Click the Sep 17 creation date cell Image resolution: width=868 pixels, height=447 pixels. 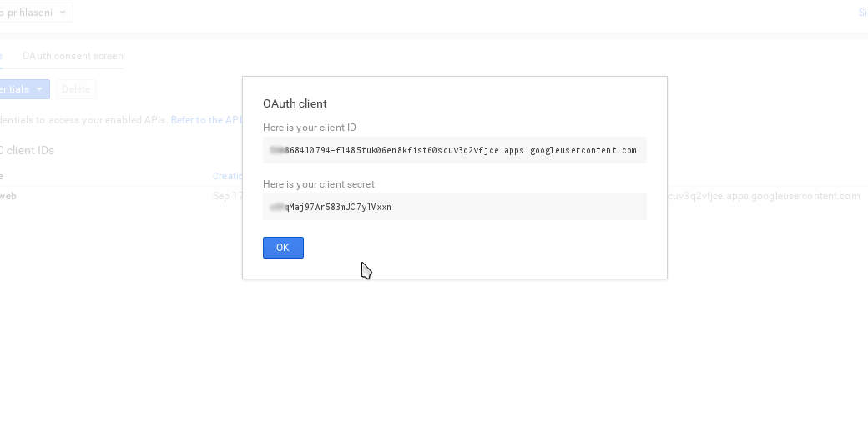pyautogui.click(x=228, y=196)
